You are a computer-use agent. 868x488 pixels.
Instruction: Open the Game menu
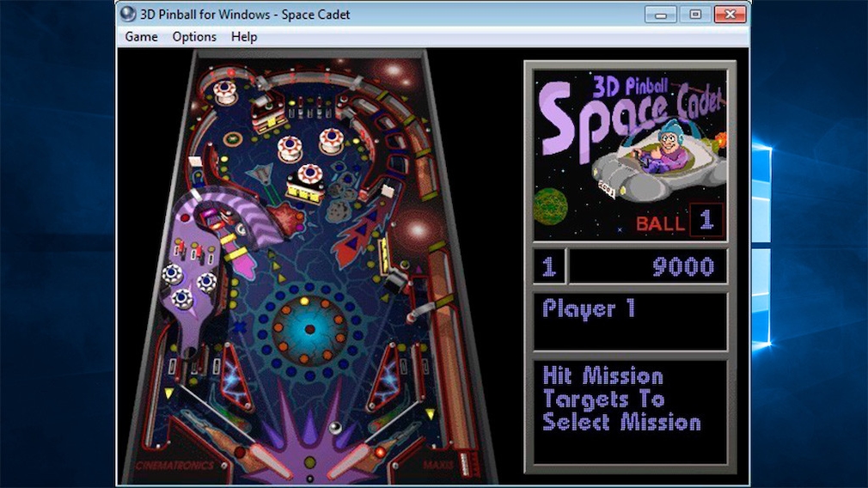(x=141, y=37)
